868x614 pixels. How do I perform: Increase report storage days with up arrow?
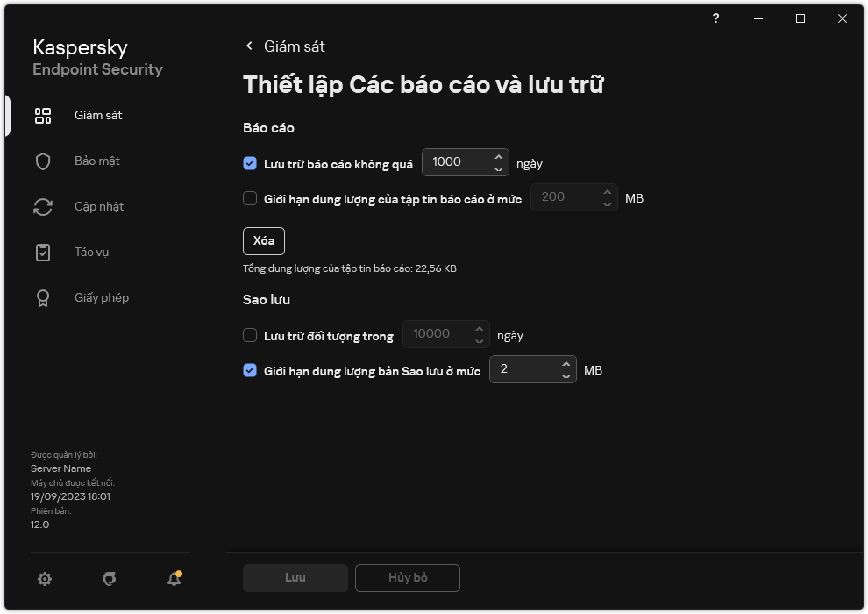click(498, 157)
